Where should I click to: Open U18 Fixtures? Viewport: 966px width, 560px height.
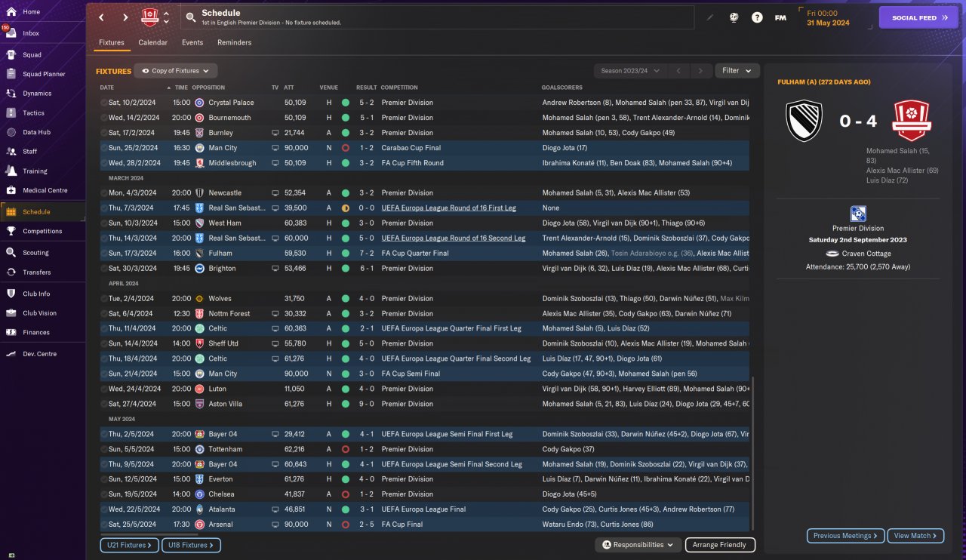tap(191, 545)
